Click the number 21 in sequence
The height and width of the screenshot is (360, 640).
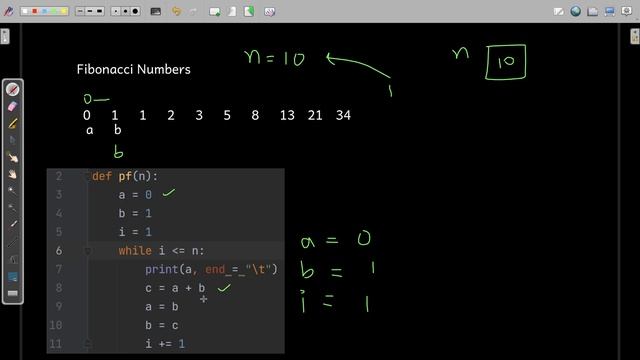tap(315, 116)
